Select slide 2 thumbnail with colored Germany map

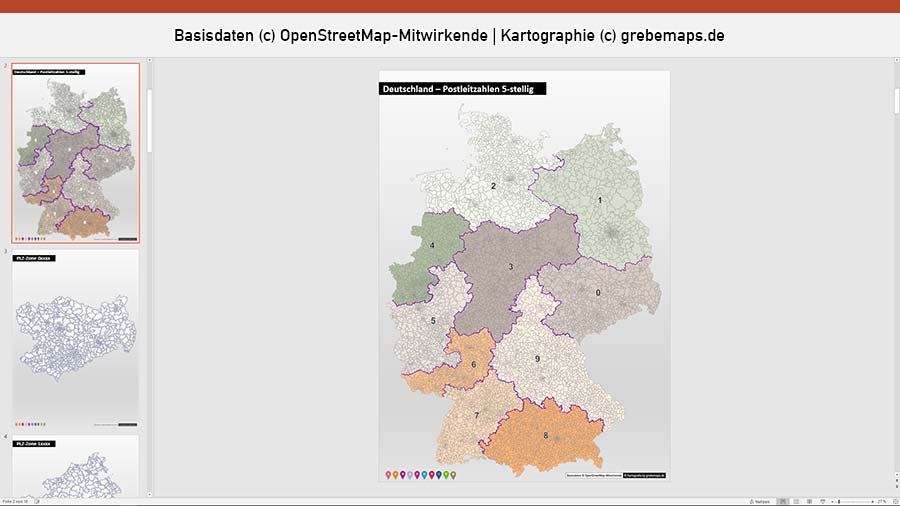pos(75,153)
